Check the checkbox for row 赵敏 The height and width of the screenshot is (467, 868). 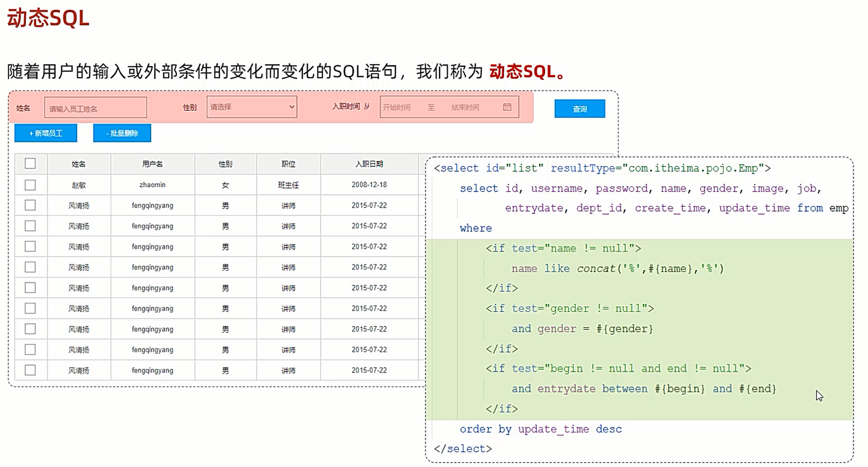(30, 184)
